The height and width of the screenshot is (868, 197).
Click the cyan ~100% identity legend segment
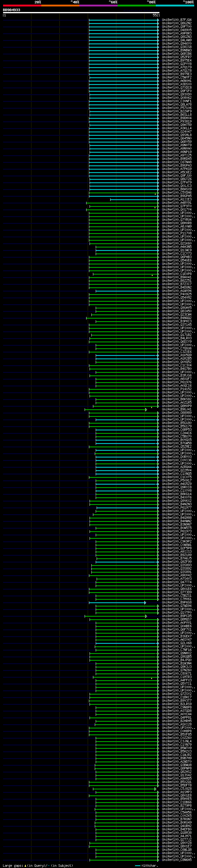[x=175, y=6]
